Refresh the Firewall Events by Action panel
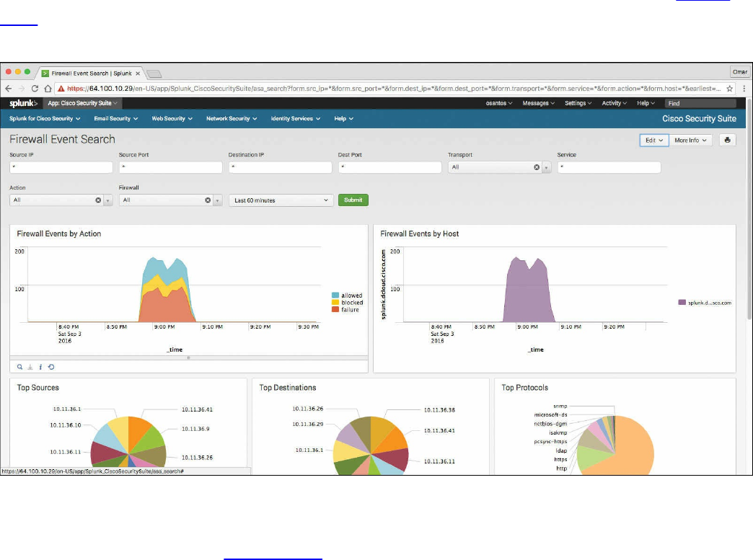This screenshot has width=753, height=560. (51, 367)
